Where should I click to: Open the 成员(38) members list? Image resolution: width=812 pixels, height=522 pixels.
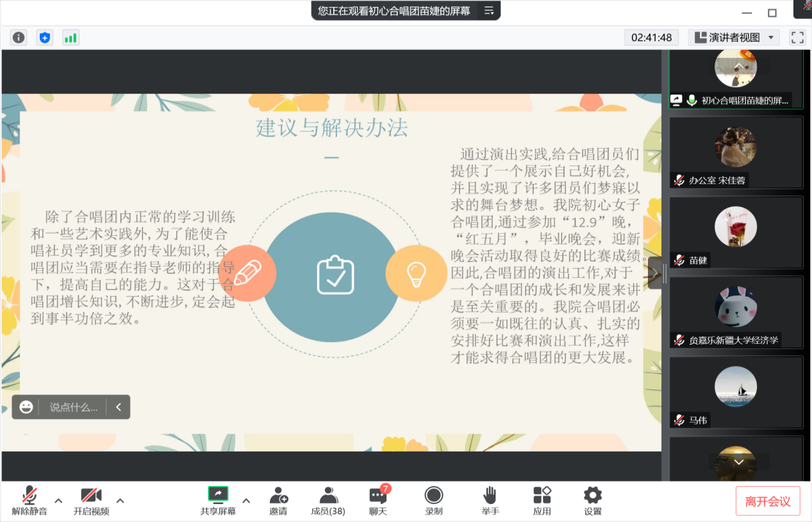[x=328, y=501]
